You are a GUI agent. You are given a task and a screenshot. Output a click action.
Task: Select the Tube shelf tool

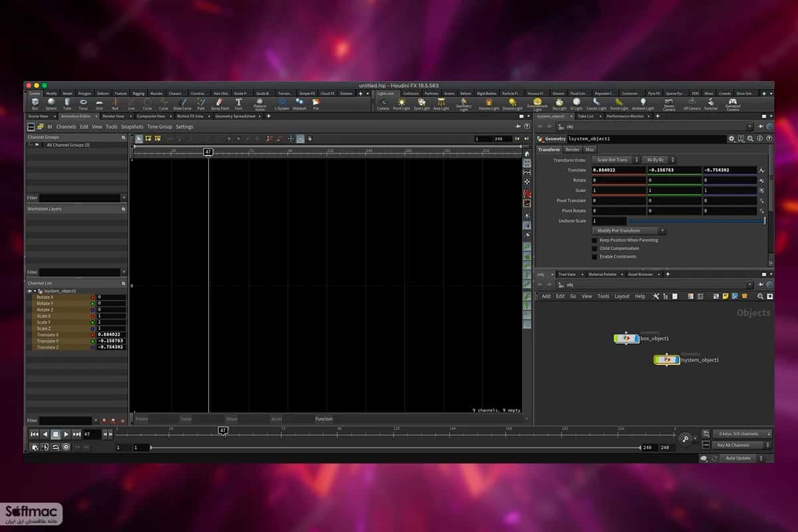point(67,103)
